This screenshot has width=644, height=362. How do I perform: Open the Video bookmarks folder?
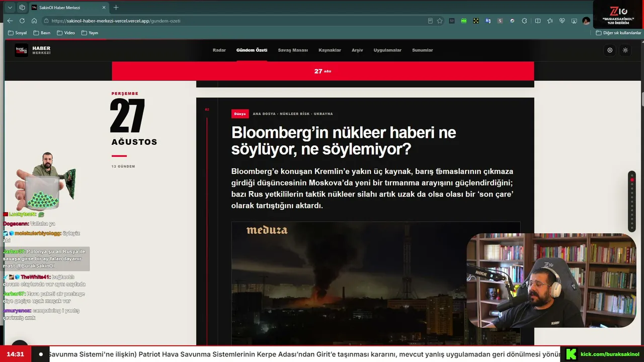pos(66,33)
